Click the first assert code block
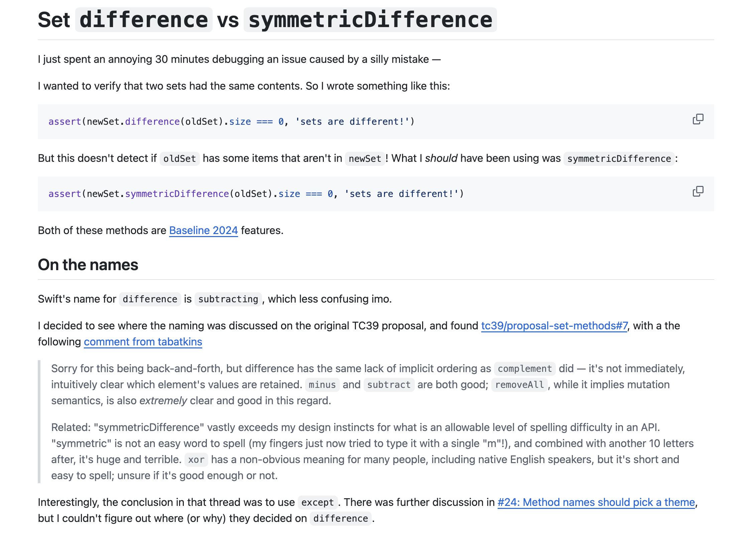The width and height of the screenshot is (756, 537). tap(231, 122)
